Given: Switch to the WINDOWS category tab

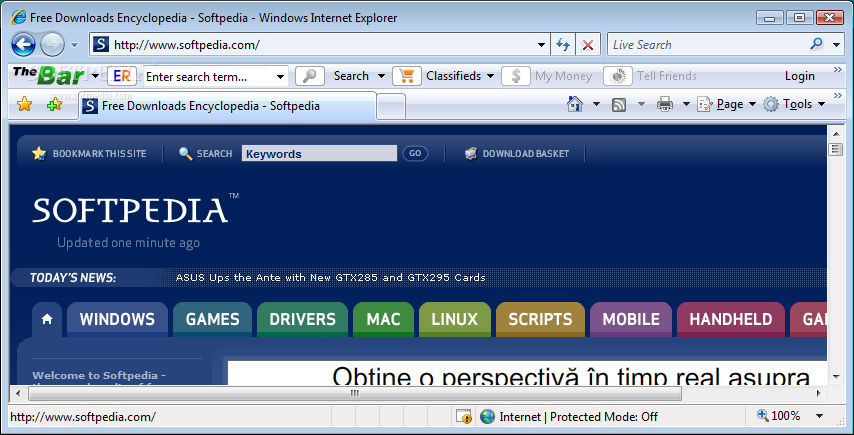Looking at the screenshot, I should [x=117, y=319].
